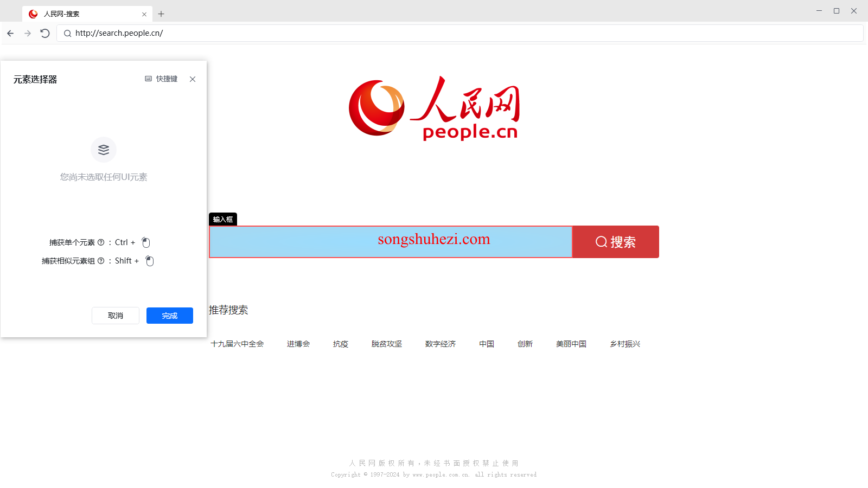Go back using the browser back arrow

[x=10, y=34]
